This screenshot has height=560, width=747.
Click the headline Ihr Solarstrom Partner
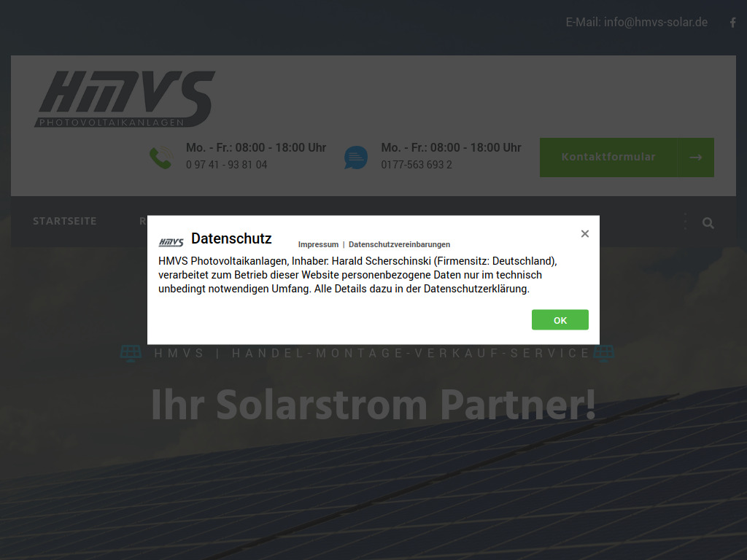[373, 405]
